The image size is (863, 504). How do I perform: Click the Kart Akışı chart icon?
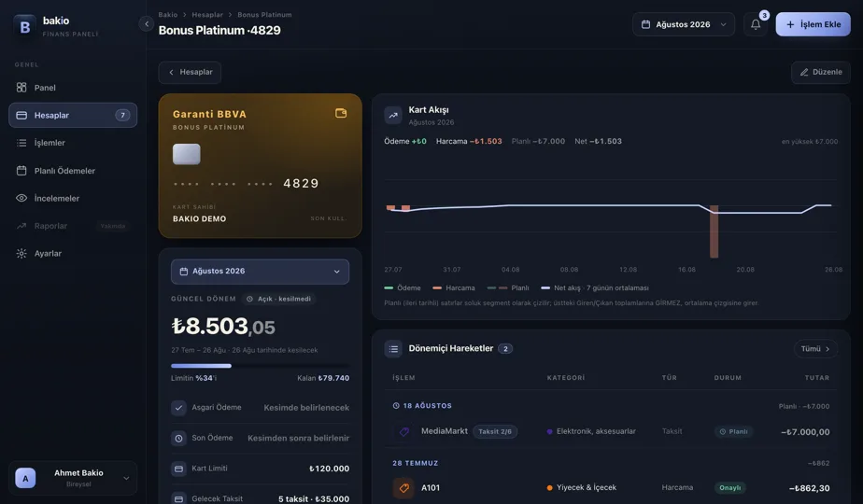point(393,115)
